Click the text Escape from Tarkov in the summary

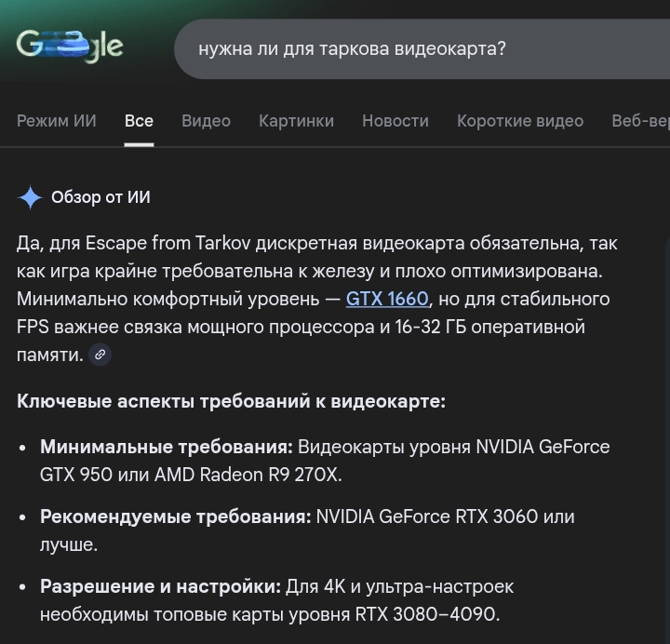[167, 243]
